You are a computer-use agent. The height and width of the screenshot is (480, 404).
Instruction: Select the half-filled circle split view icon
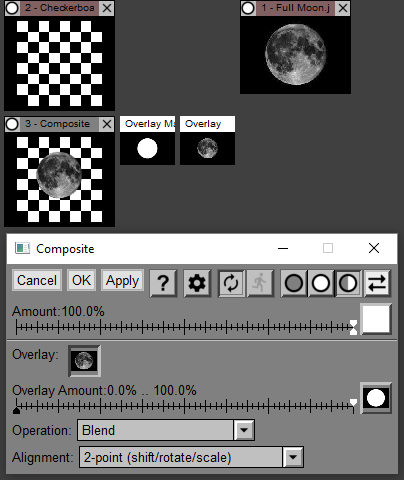click(x=348, y=283)
